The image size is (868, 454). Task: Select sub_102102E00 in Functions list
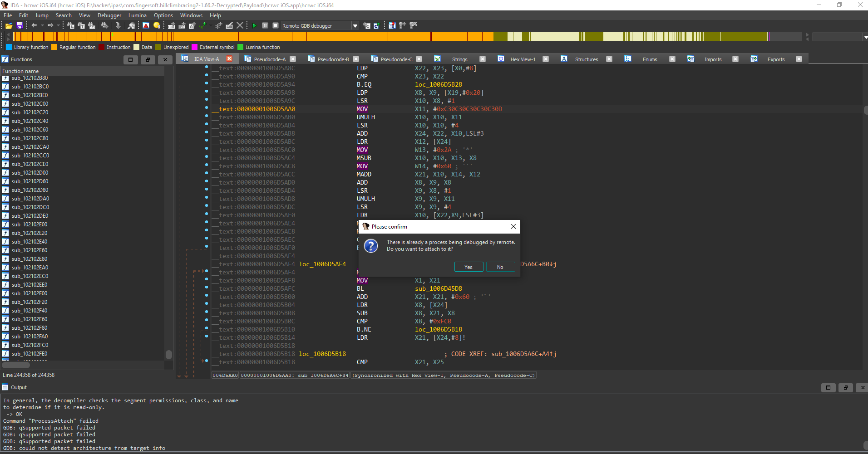[30, 225]
